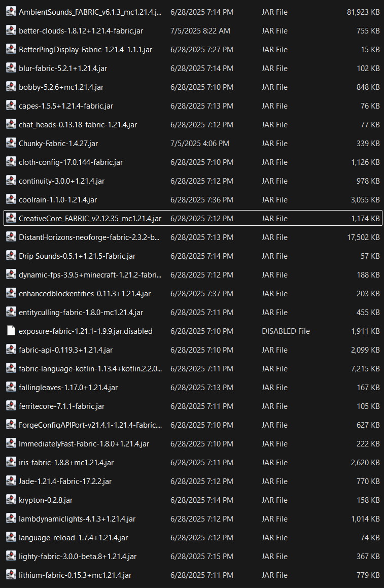Click the icon of CreativeCore_FABRIC_v2.12.35_mc1.21.4.jar
This screenshot has height=588, width=384.
coord(11,218)
